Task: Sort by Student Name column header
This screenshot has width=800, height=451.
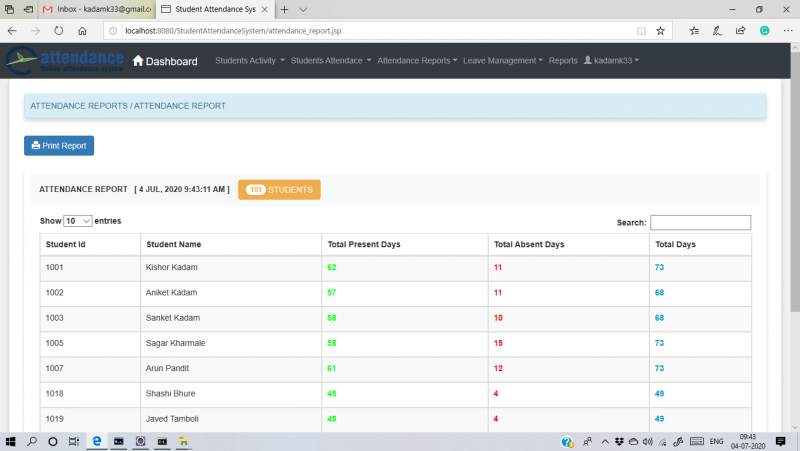Action: 231,244
